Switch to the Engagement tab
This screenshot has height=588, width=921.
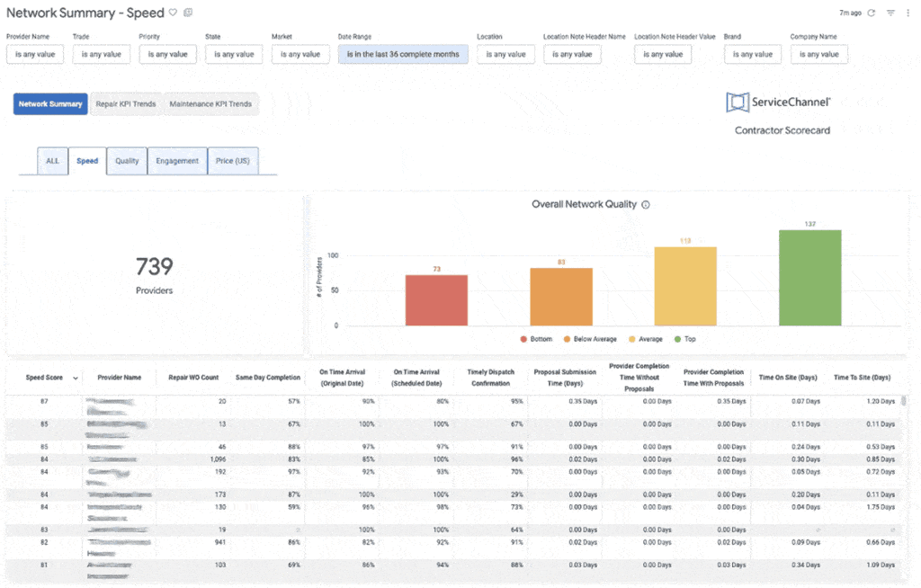tap(176, 161)
